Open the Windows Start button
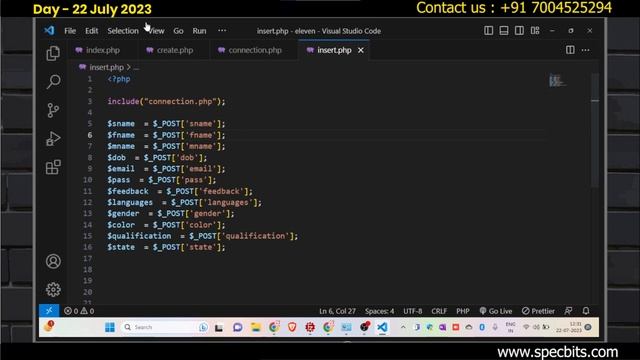 [x=110, y=327]
